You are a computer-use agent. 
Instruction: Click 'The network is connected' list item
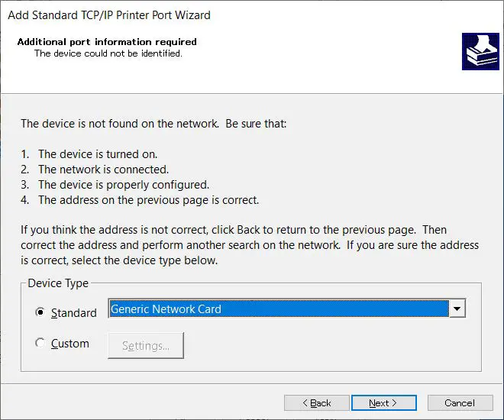click(x=103, y=170)
